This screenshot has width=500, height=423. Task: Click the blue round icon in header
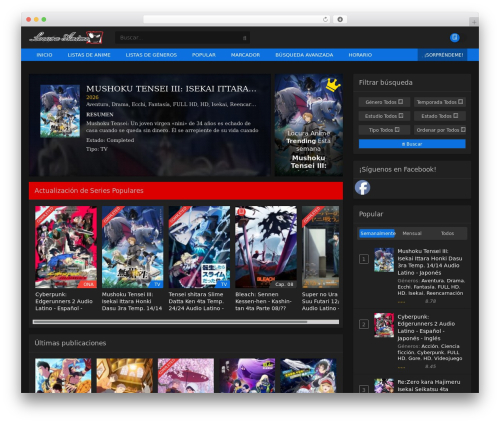[x=454, y=38]
